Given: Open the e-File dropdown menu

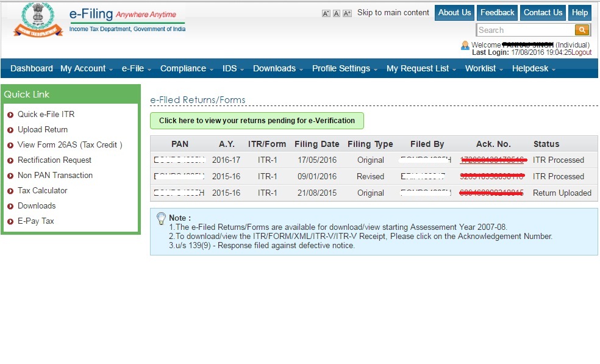Looking at the screenshot, I should 133,68.
